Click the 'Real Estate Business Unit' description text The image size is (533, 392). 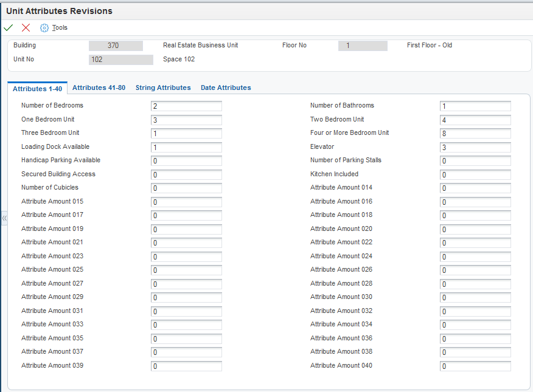201,45
